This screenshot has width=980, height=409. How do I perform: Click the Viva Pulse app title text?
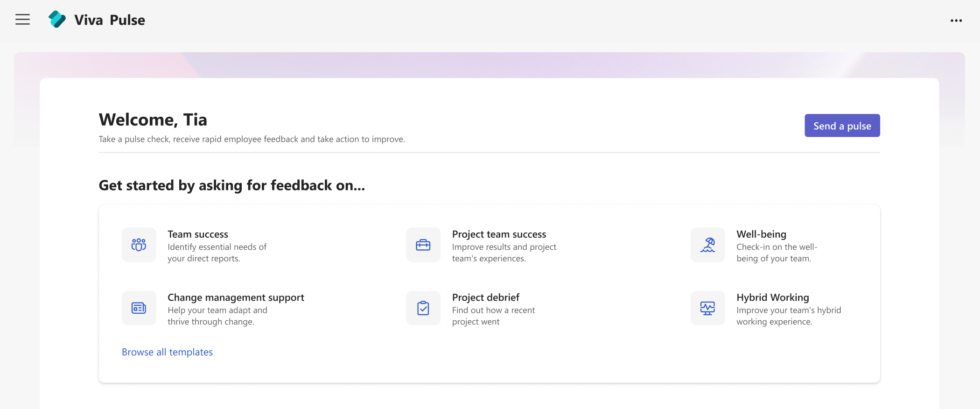click(110, 20)
